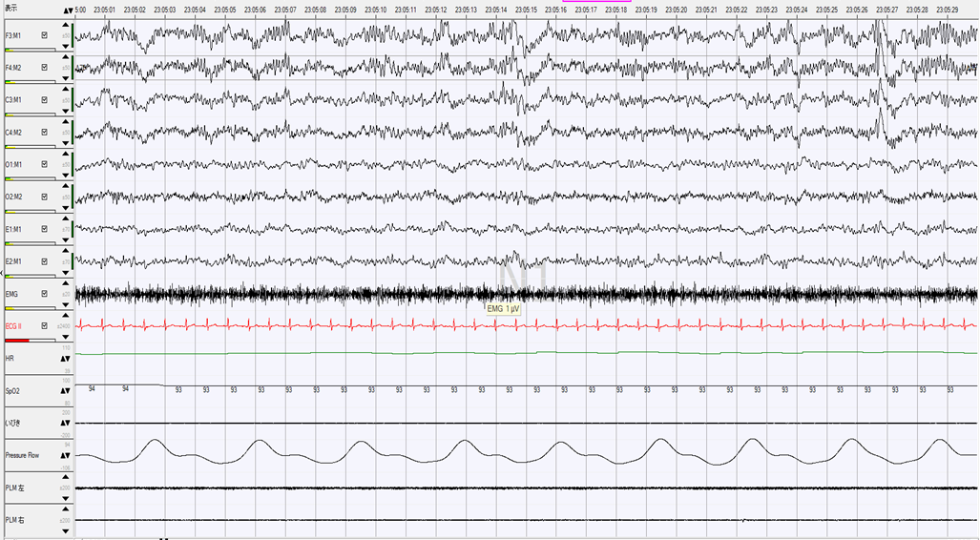980x540 pixels.
Task: Click C4:M2 down arrow
Action: pyautogui.click(x=66, y=144)
